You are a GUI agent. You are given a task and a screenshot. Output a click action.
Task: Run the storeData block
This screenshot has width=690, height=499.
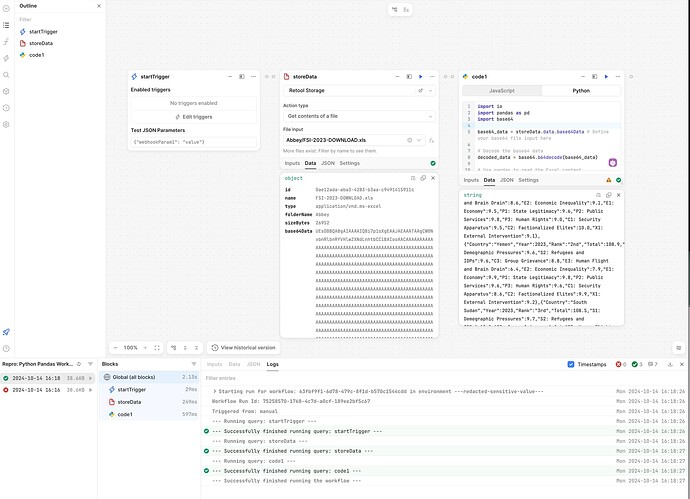coord(421,77)
